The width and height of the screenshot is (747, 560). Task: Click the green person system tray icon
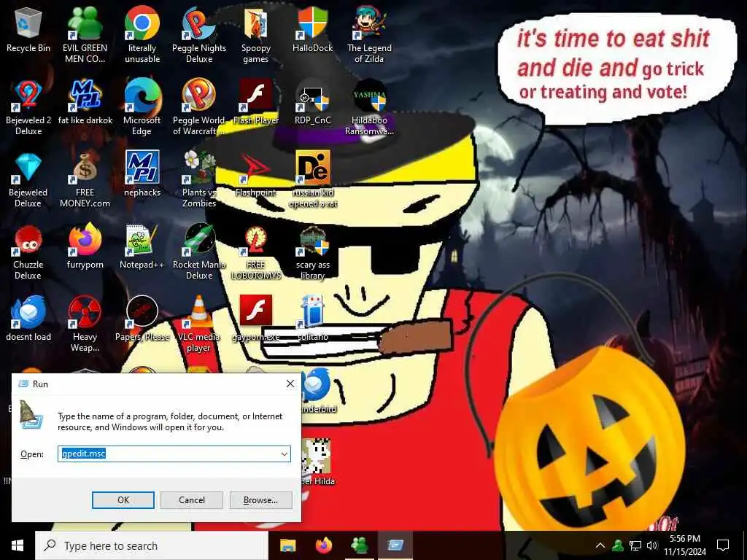(x=618, y=545)
